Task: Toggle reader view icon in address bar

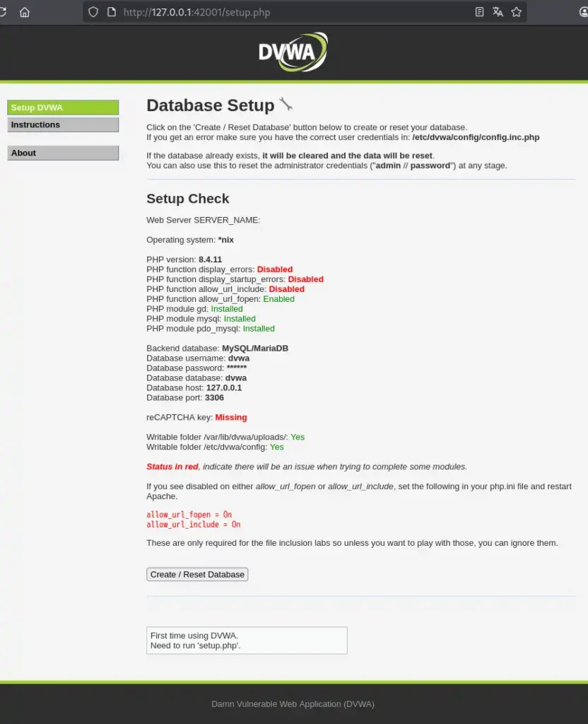Action: point(480,12)
